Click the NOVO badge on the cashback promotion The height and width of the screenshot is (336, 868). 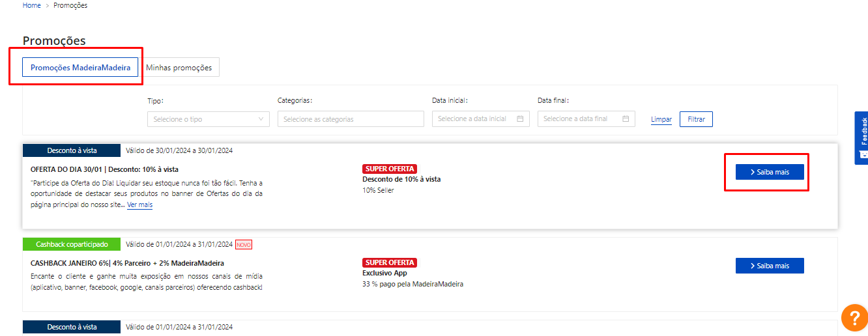(244, 245)
